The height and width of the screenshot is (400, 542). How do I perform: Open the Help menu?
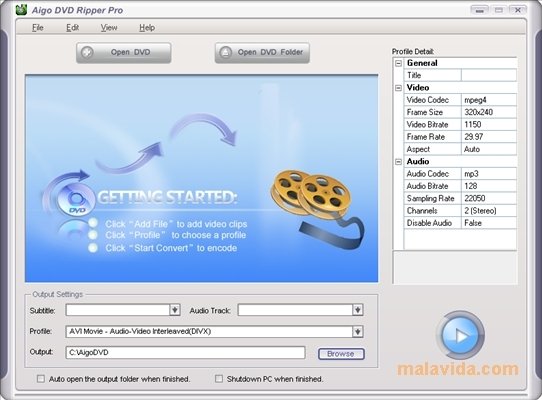click(x=147, y=28)
